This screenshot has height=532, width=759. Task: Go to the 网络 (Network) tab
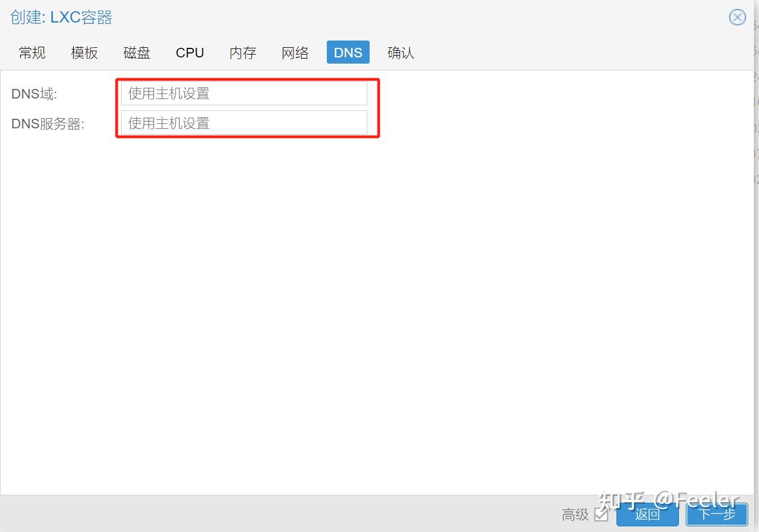click(x=295, y=52)
